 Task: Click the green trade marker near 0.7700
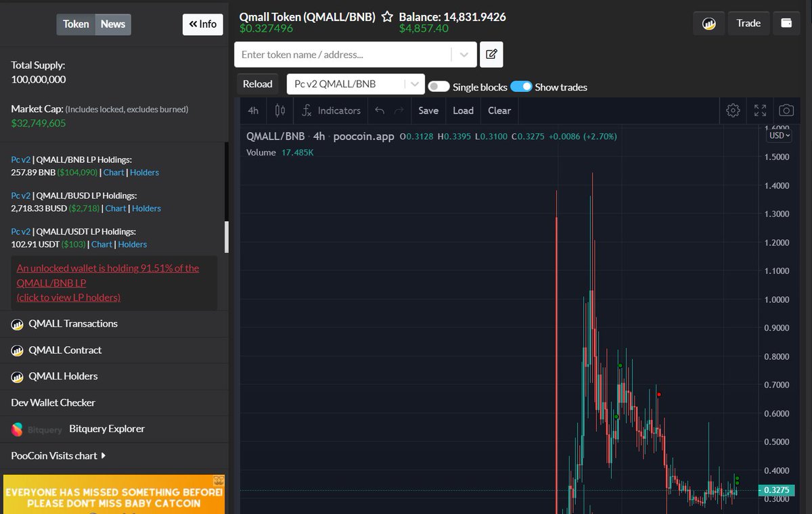pyautogui.click(x=621, y=366)
